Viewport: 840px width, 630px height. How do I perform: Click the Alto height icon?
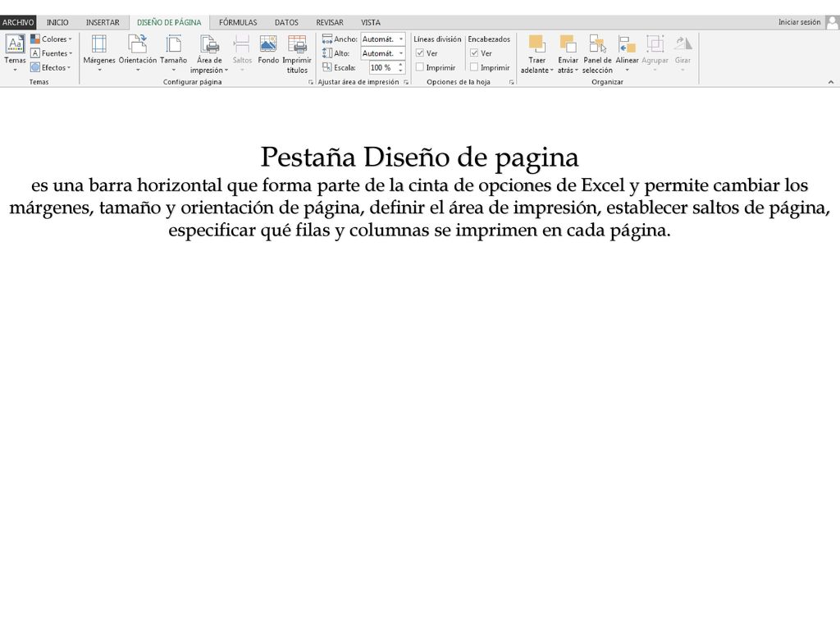point(326,53)
